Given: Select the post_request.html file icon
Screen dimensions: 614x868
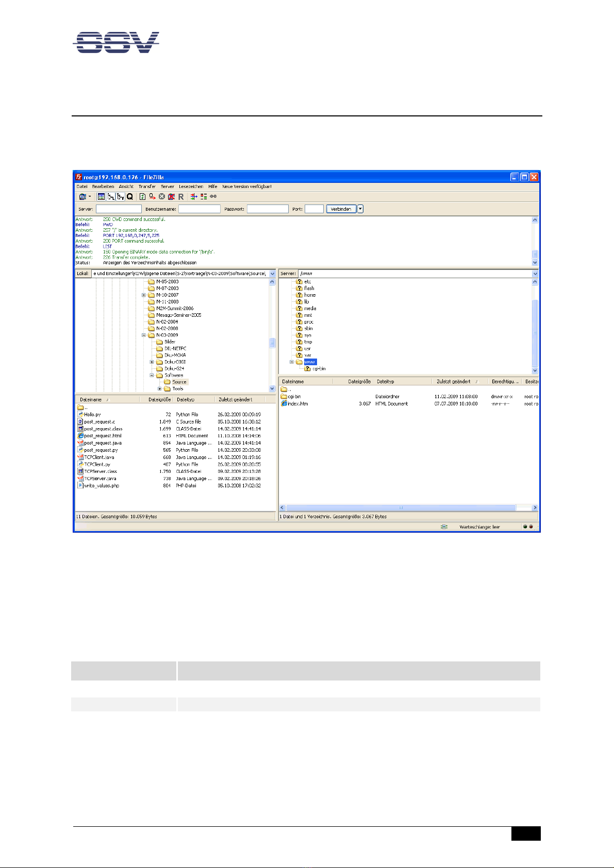Looking at the screenshot, I should pyautogui.click(x=80, y=436).
